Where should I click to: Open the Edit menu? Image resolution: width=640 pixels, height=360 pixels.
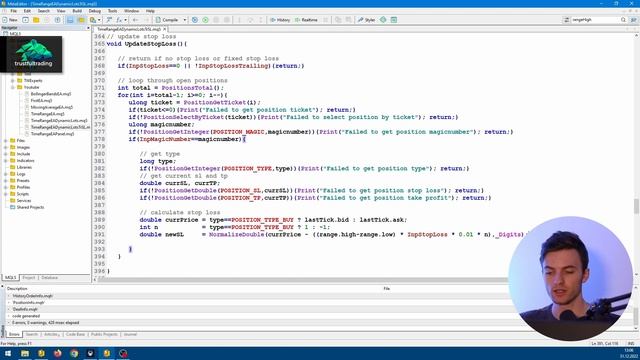coord(27,11)
